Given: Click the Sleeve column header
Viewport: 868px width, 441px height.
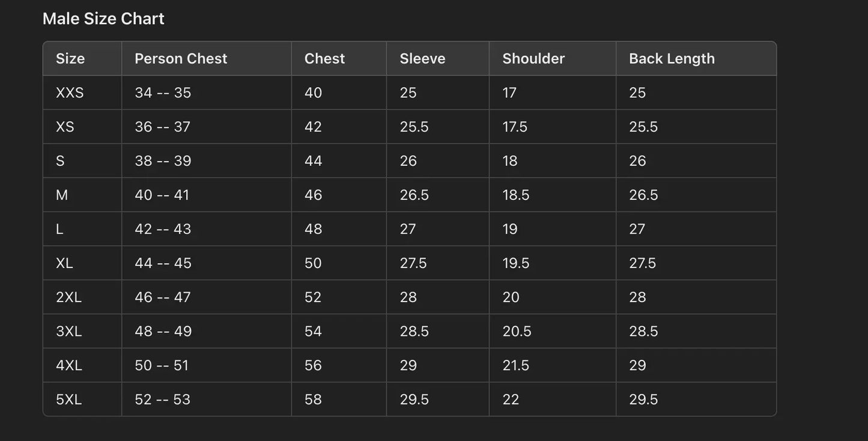Looking at the screenshot, I should tap(422, 58).
